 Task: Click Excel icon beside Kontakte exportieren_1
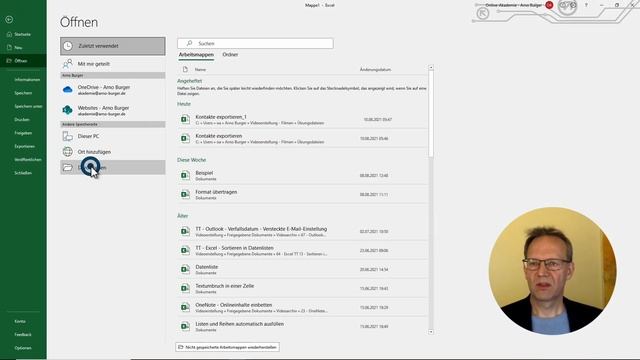pos(185,120)
